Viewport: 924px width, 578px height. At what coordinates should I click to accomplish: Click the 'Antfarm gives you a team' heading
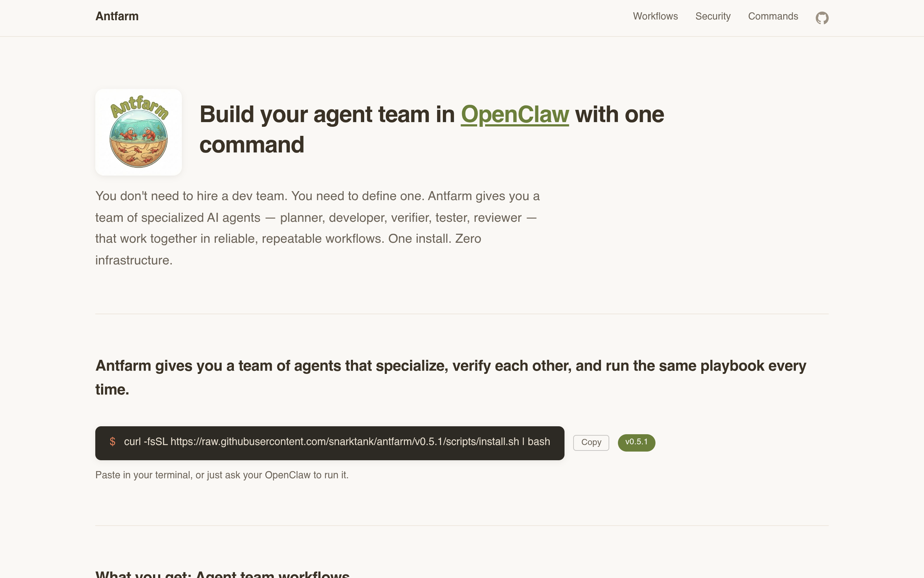[450, 378]
